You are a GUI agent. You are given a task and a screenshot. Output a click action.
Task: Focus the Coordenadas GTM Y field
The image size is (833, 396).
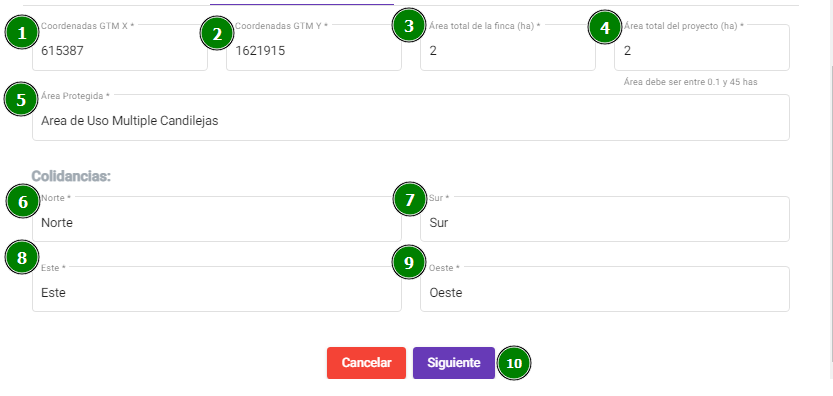[x=314, y=48]
